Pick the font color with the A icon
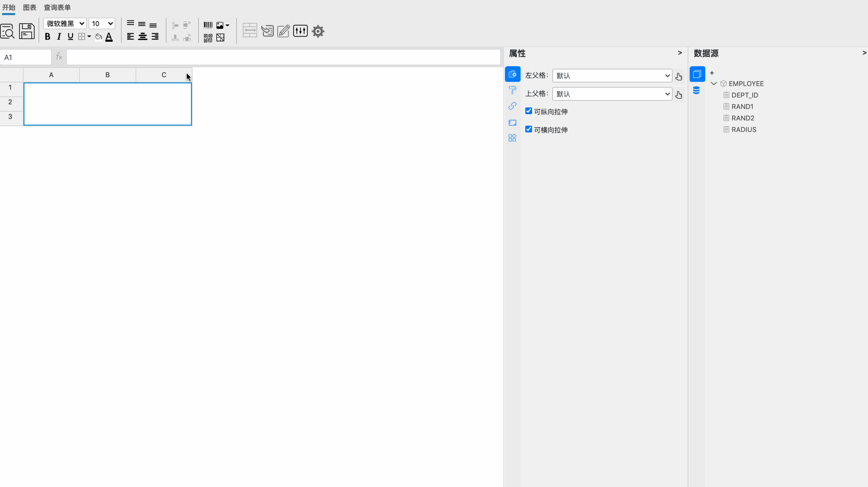868x487 pixels. click(x=109, y=36)
